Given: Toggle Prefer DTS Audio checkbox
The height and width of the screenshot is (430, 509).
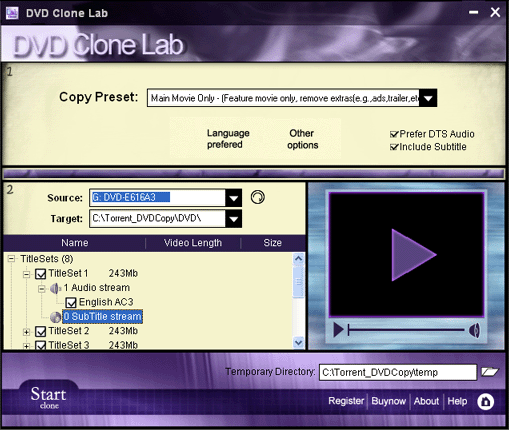Looking at the screenshot, I should [x=394, y=134].
